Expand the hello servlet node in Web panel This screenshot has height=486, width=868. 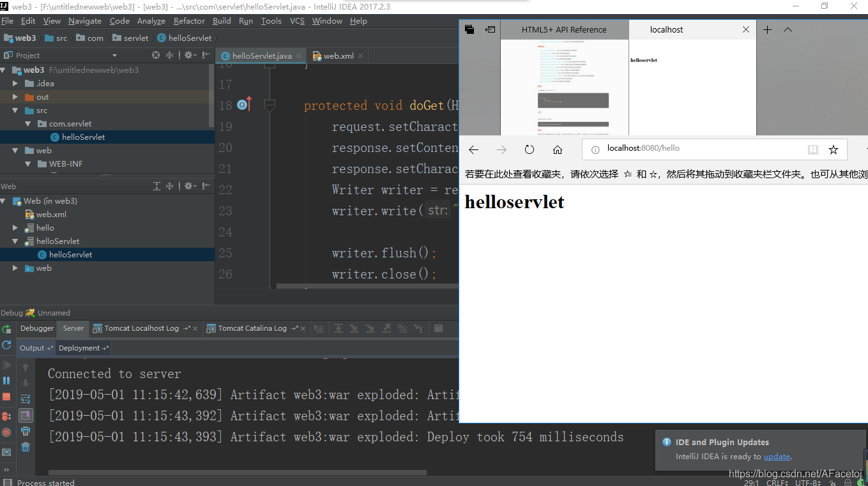[15, 228]
